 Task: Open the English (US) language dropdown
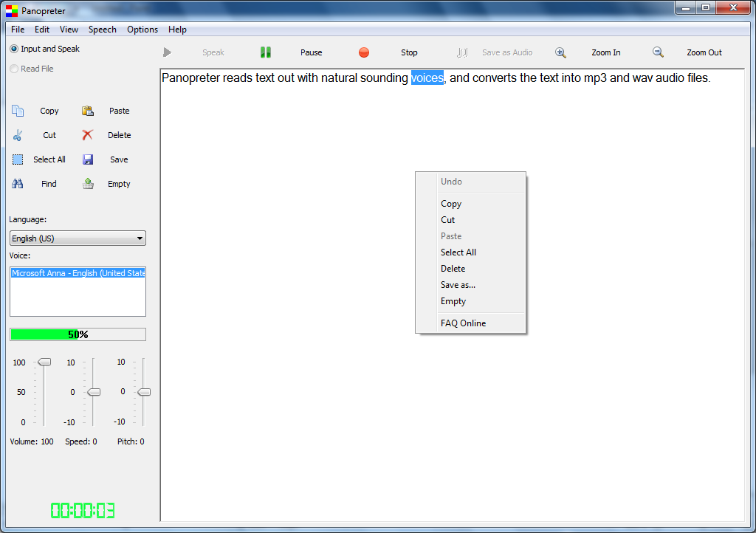pos(78,238)
